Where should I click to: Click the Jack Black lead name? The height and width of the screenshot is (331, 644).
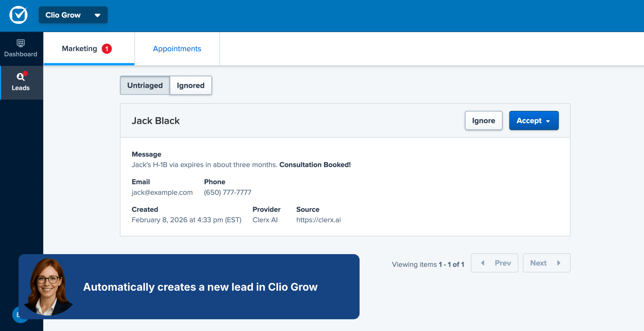156,121
